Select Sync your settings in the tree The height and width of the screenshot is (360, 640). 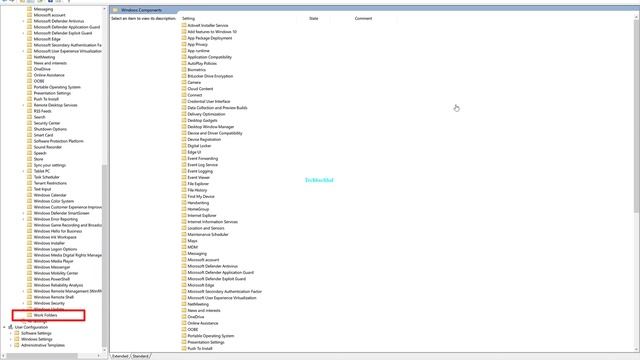point(49,165)
